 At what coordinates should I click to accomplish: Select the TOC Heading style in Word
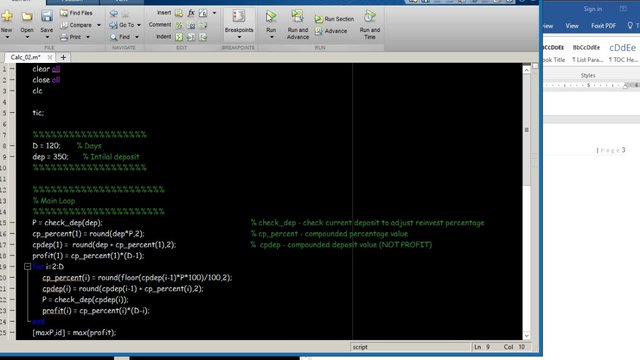623,53
